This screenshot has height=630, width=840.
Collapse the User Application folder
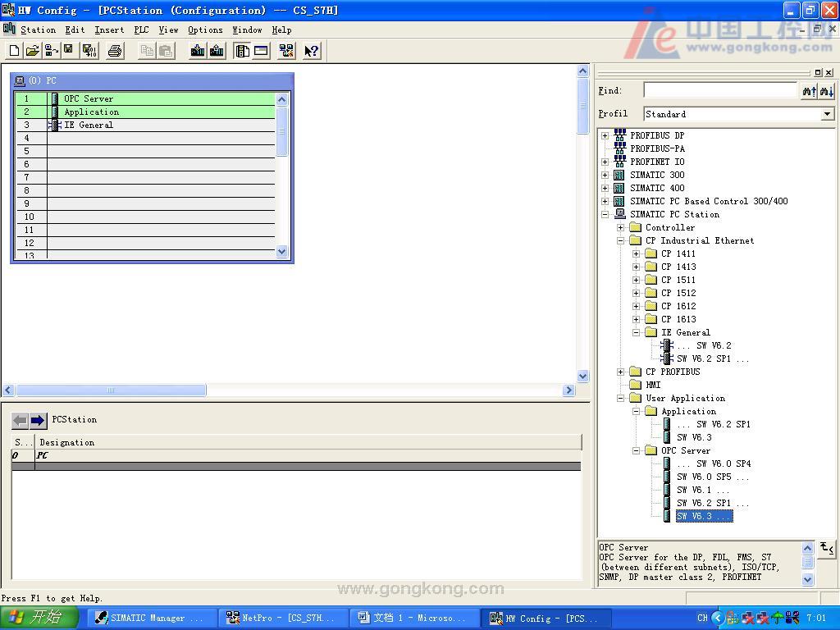point(620,399)
